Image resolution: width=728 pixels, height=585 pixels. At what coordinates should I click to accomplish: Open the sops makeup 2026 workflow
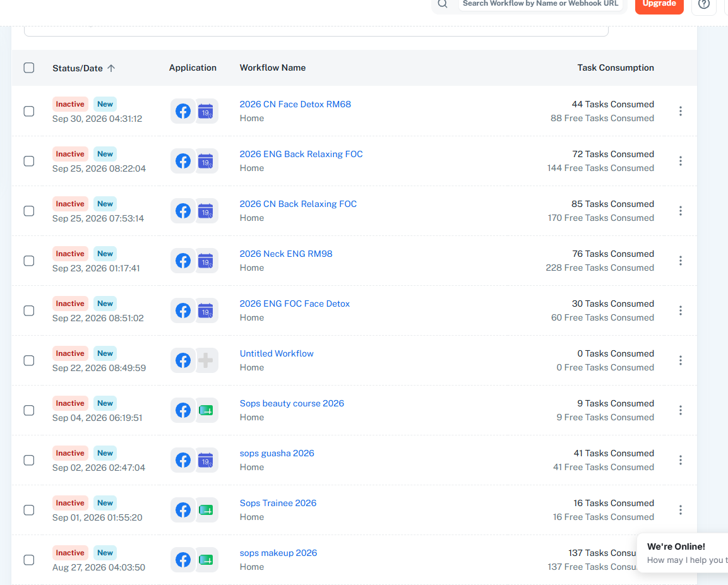278,553
